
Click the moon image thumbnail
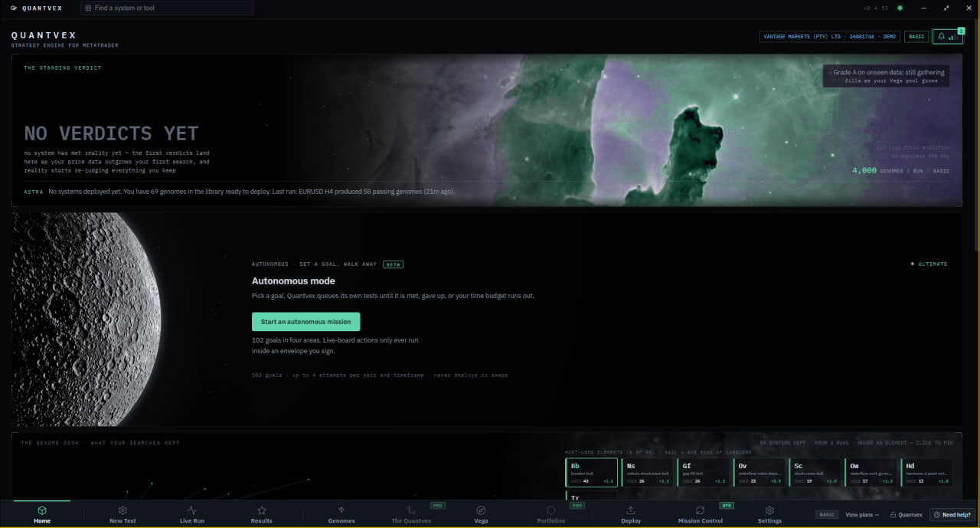(87, 320)
